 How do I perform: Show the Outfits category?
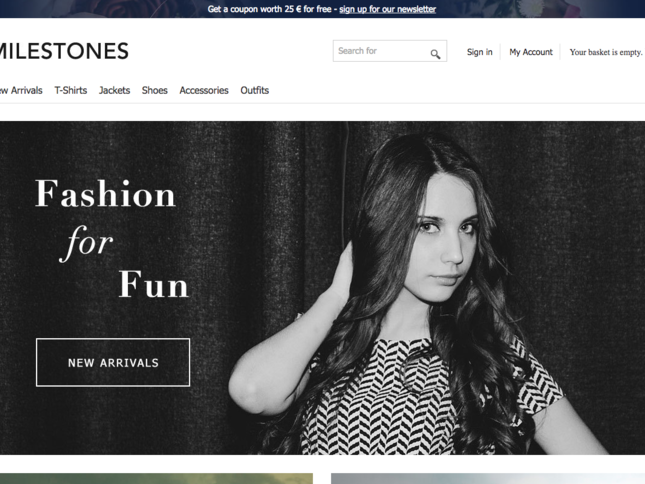tap(254, 90)
